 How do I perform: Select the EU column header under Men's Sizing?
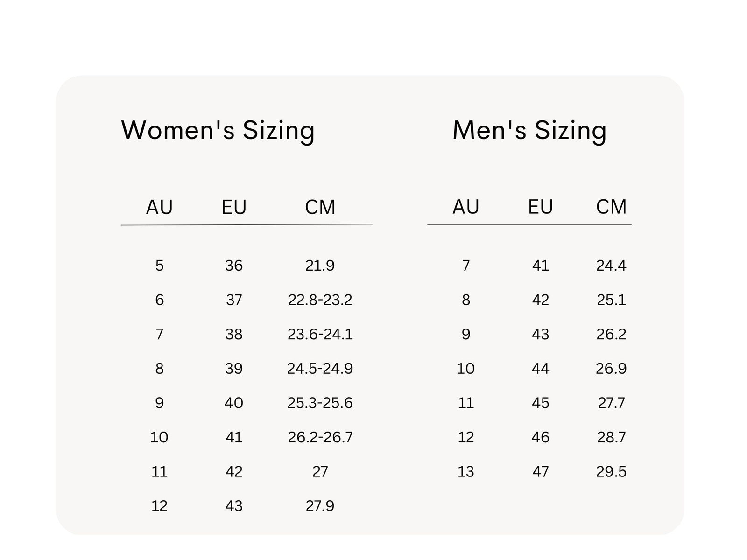[541, 207]
